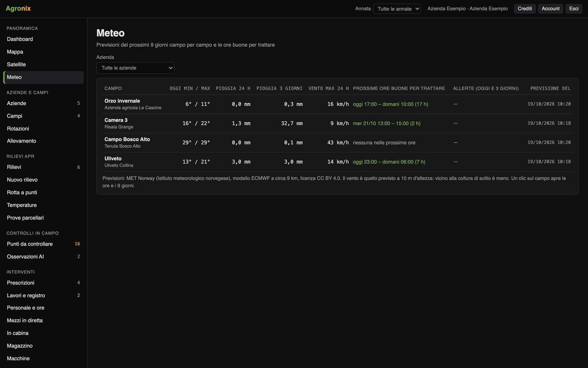This screenshot has height=368, width=588.
Task: Go to Dashboard in sidebar
Action: coord(43,39)
